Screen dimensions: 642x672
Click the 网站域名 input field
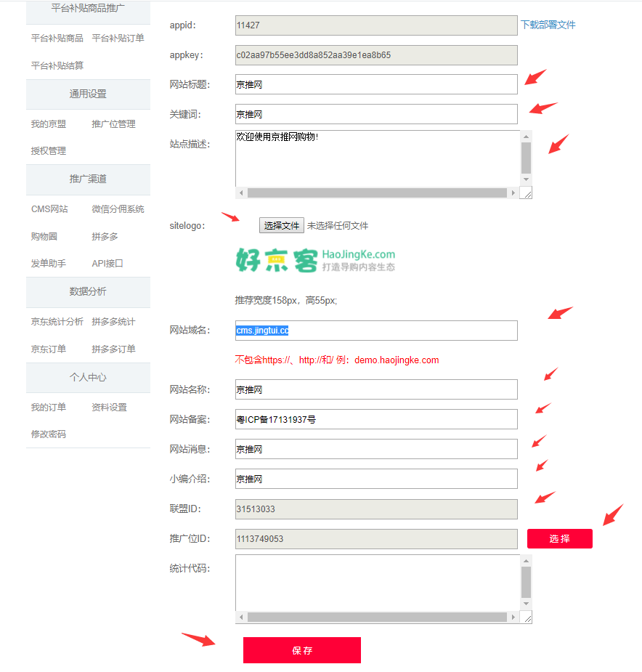point(376,331)
